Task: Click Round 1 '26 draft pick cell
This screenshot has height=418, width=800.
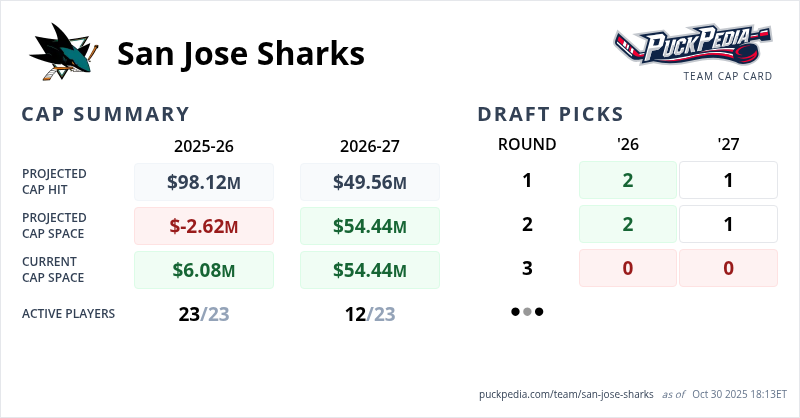Action: (628, 180)
